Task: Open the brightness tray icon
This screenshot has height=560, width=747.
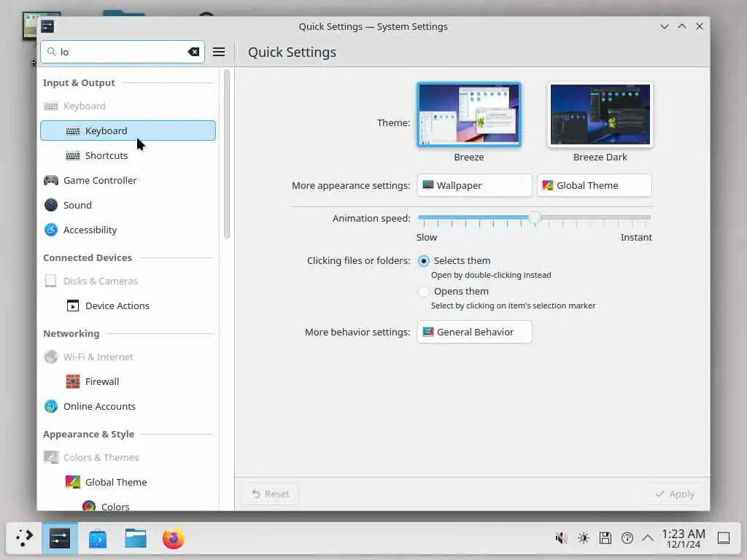Action: coord(583,538)
